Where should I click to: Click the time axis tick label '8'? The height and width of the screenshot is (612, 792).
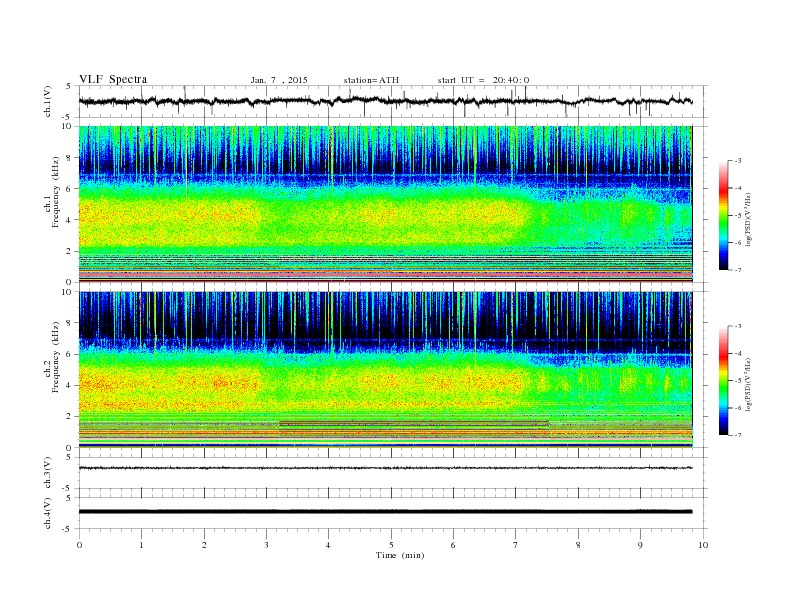click(x=578, y=545)
